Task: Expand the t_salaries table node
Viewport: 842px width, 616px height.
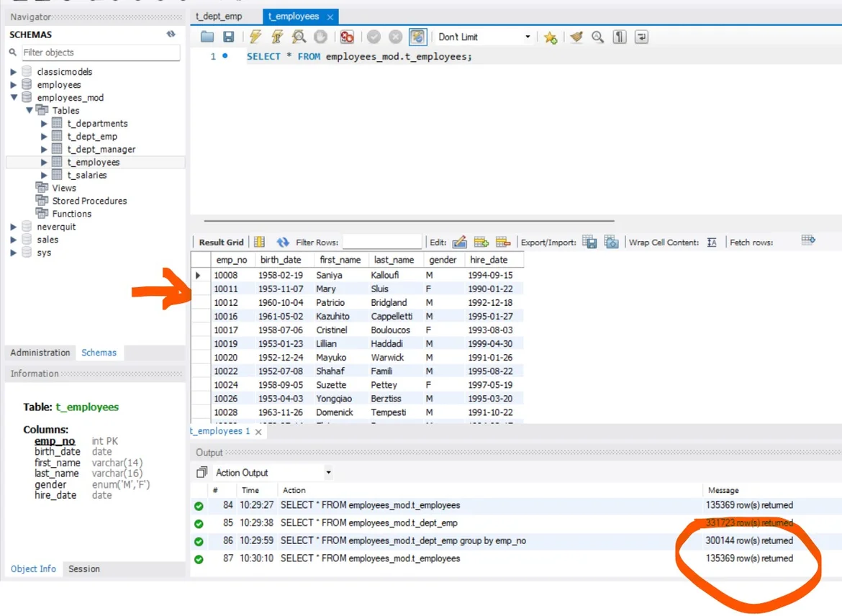Action: (45, 176)
